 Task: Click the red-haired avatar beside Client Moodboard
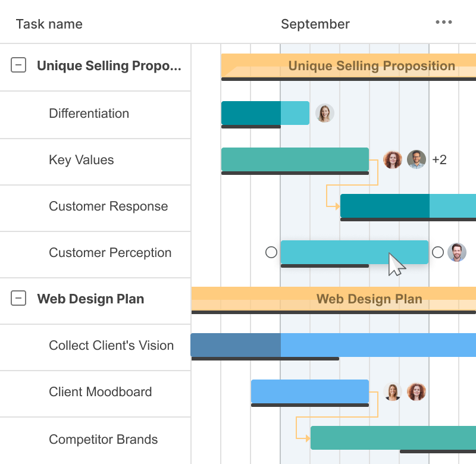point(416,391)
